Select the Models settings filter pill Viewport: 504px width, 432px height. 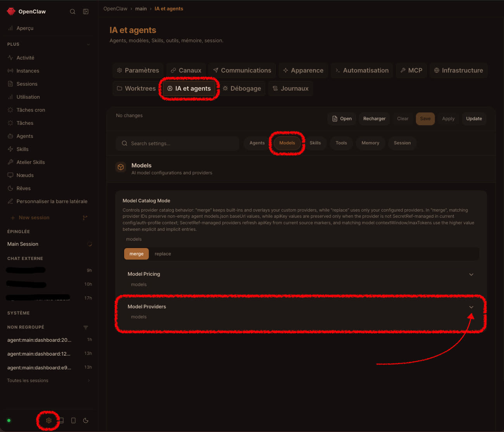click(287, 143)
